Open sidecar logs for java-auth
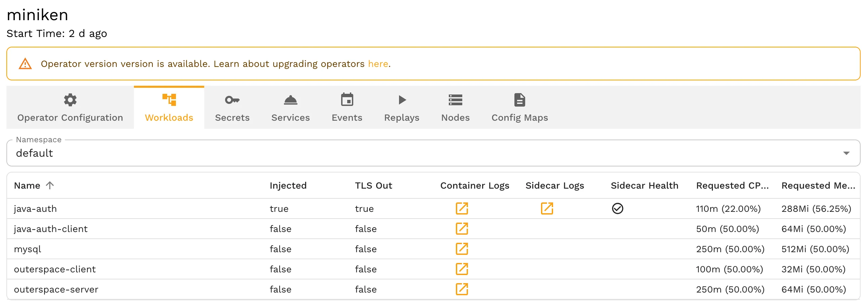868x308 pixels. 547,208
